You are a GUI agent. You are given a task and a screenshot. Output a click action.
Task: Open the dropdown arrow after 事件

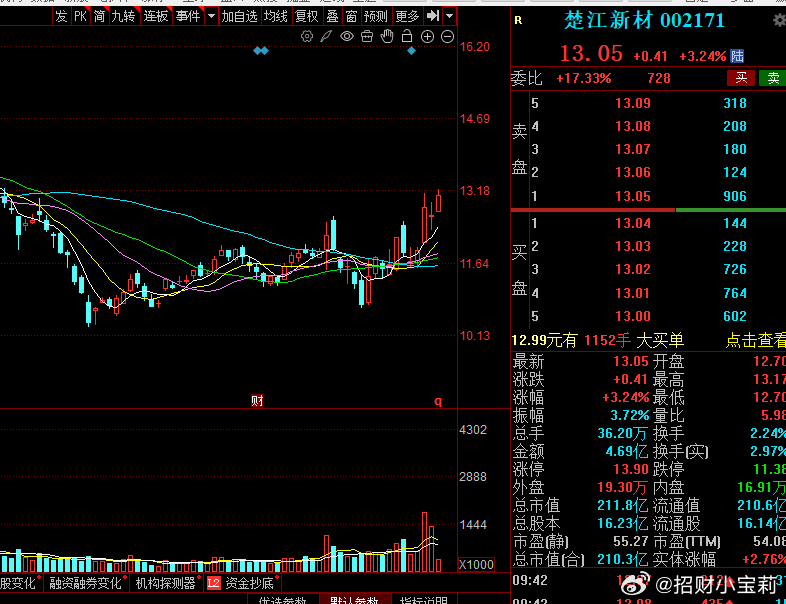(212, 16)
